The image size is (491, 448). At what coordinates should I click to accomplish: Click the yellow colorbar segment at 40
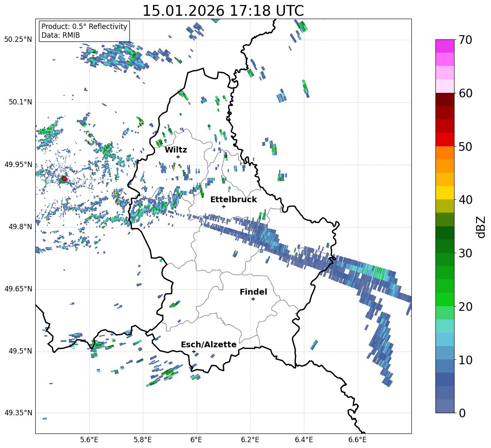(x=445, y=193)
